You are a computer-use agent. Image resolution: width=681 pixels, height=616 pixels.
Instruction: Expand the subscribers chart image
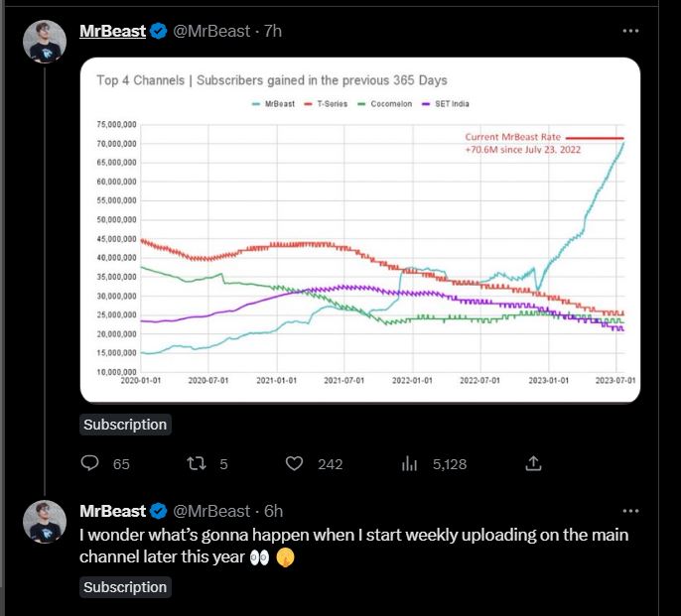360,230
